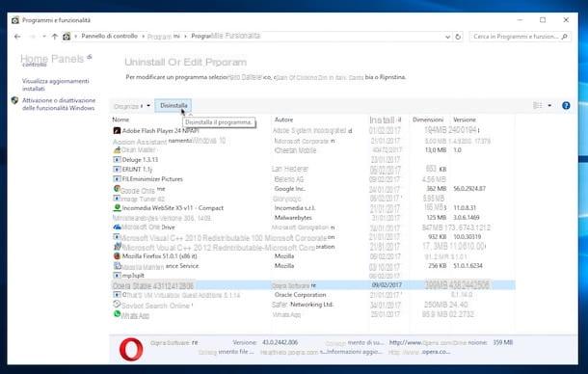
Task: Click the Microsoft OneDrive cloud icon
Action: click(x=117, y=227)
